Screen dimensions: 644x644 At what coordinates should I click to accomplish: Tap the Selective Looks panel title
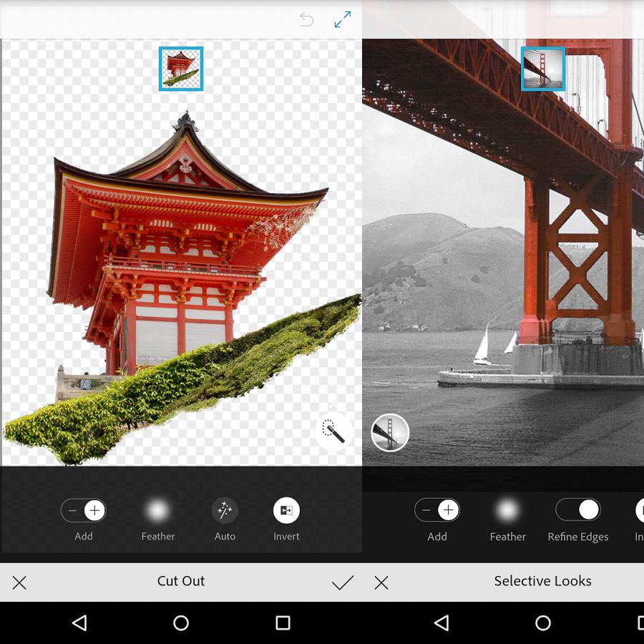(x=542, y=581)
